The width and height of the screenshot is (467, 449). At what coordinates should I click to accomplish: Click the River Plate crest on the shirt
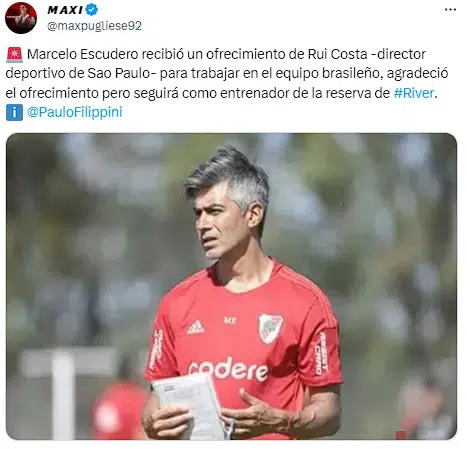(x=271, y=328)
